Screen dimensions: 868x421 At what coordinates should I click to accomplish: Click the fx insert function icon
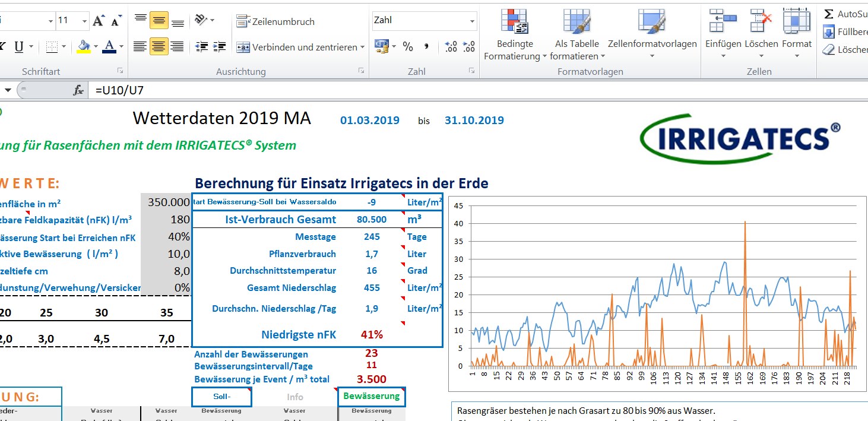(x=78, y=91)
